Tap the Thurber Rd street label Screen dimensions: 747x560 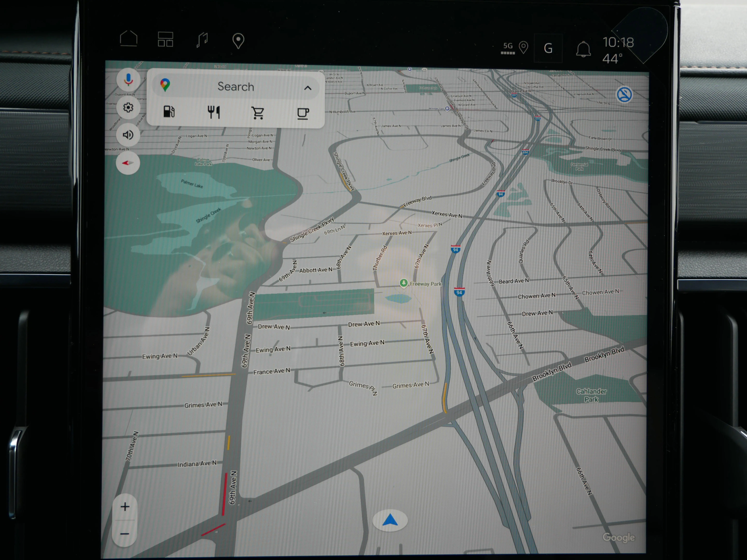coord(380,258)
